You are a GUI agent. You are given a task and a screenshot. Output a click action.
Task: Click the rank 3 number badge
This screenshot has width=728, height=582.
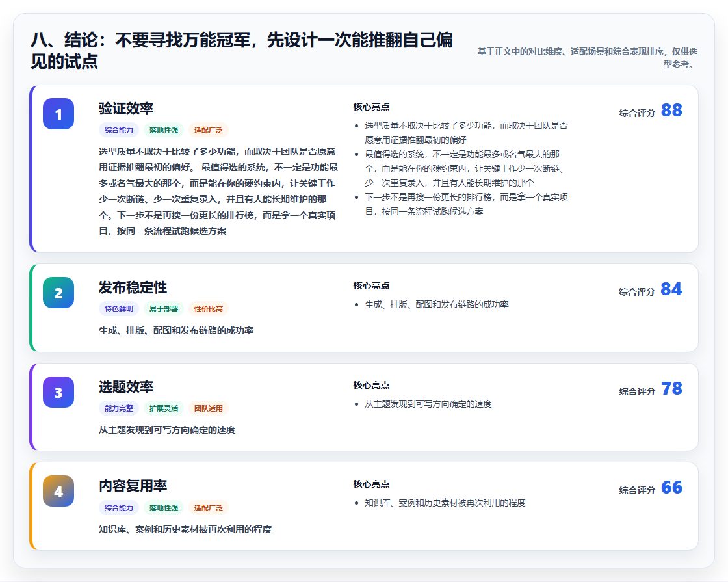point(58,392)
